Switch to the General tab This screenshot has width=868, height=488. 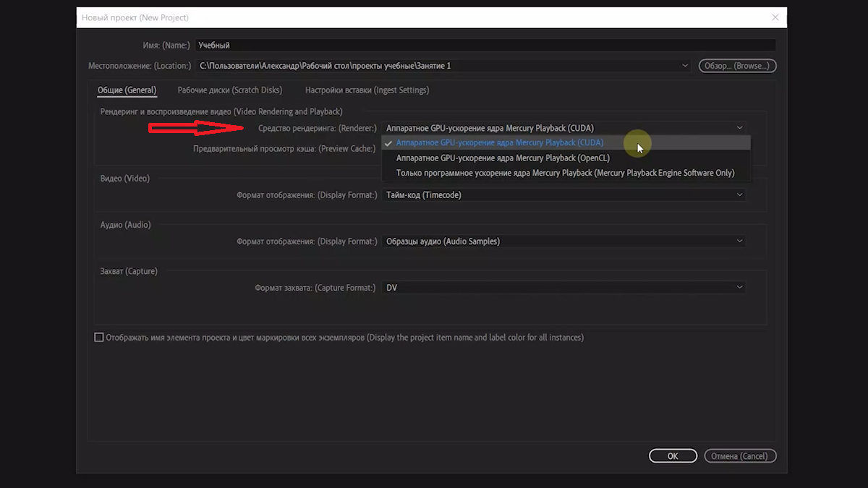tap(127, 90)
